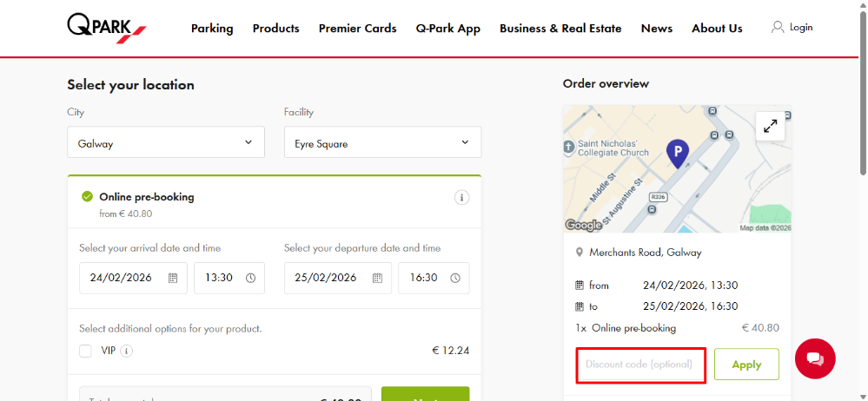Click the Online pre-booking heading

[x=147, y=196]
